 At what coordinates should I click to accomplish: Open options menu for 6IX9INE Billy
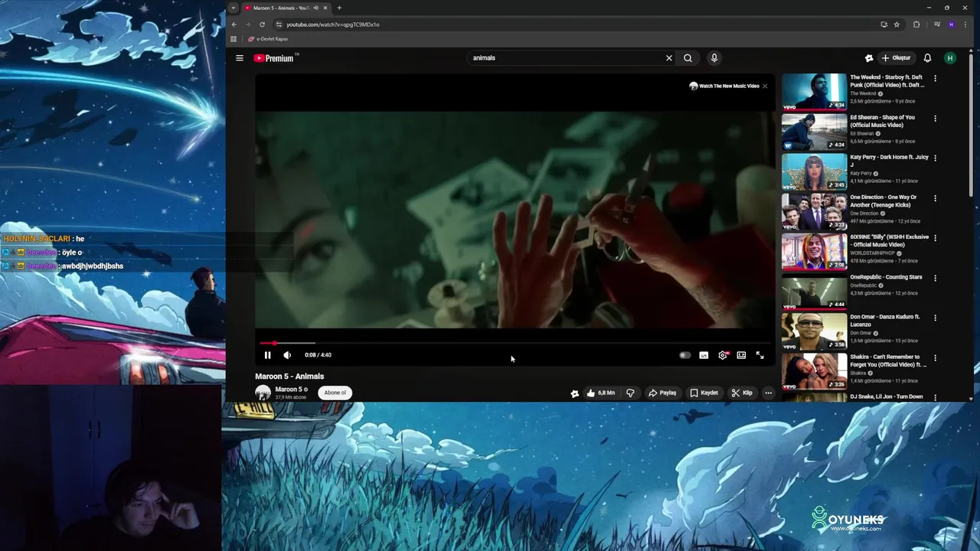[x=935, y=238]
